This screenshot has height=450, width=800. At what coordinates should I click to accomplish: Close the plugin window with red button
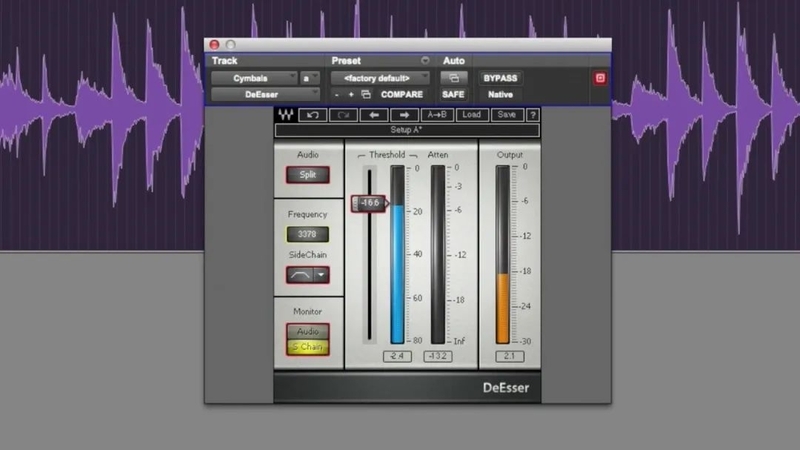[x=214, y=44]
